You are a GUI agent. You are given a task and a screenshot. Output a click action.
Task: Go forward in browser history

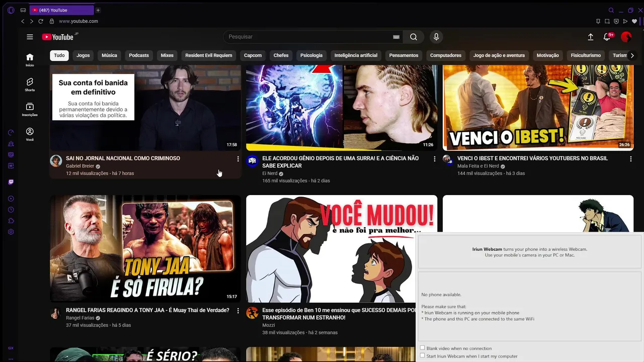(x=32, y=21)
